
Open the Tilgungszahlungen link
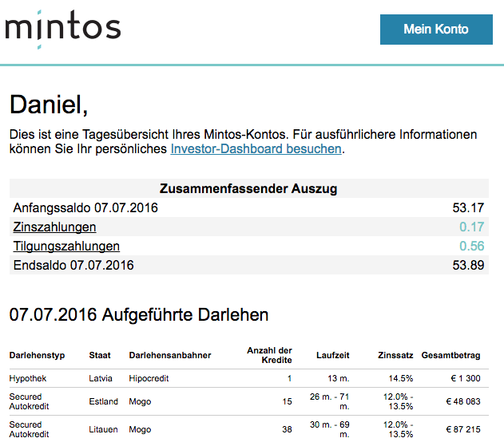tap(66, 247)
